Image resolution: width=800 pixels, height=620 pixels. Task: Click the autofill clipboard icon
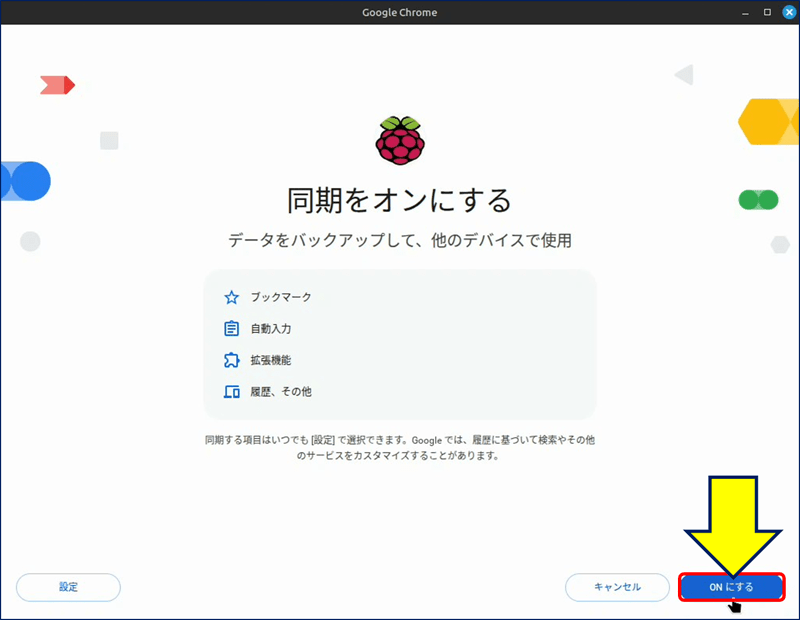click(232, 328)
